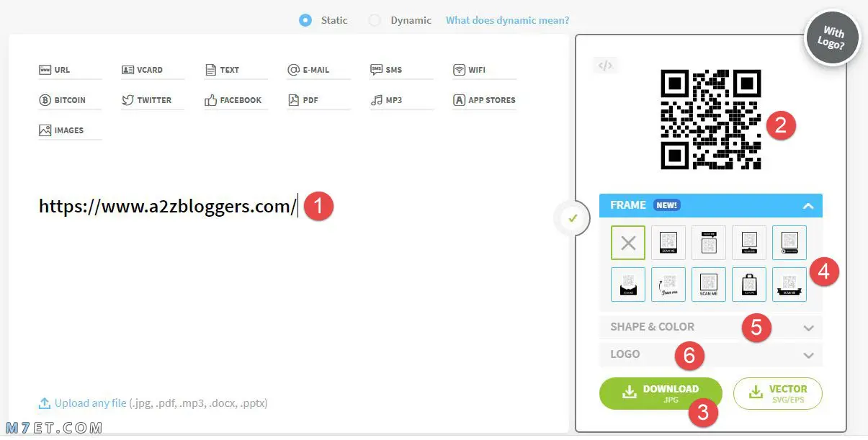Choose the shopping bag frame thumbnail
Screen dimensions: 868x440
point(749,284)
